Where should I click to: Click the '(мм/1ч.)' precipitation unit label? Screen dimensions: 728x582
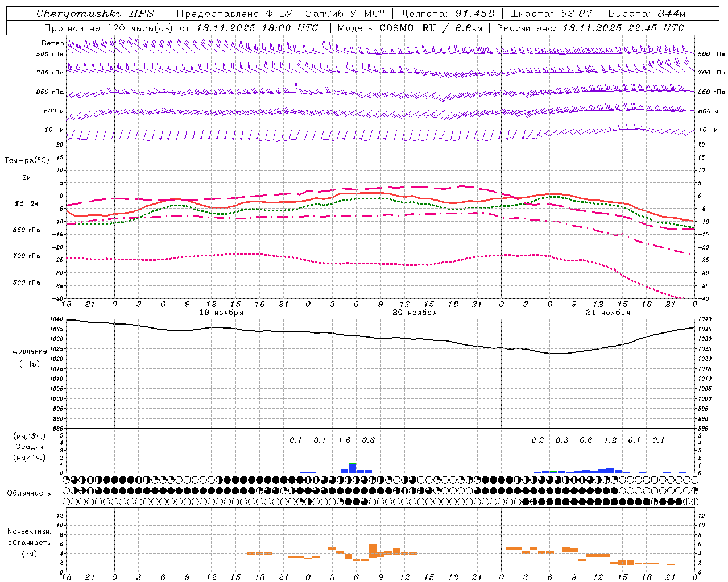click(x=30, y=458)
